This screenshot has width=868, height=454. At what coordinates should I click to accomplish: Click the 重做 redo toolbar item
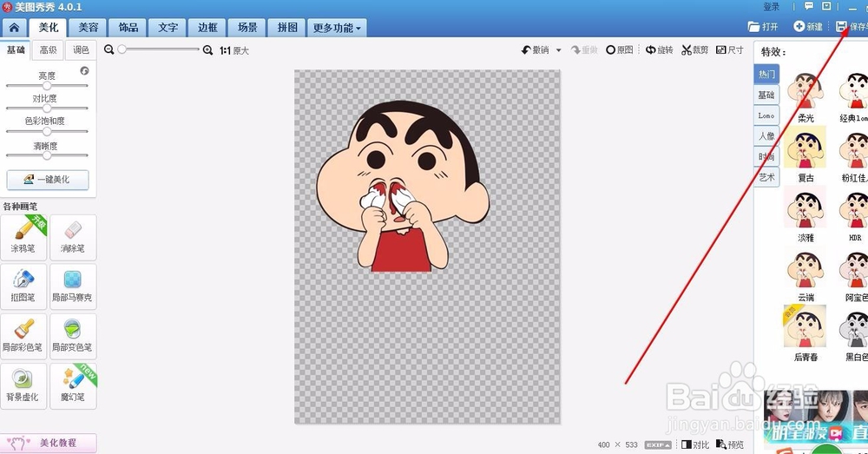click(584, 49)
